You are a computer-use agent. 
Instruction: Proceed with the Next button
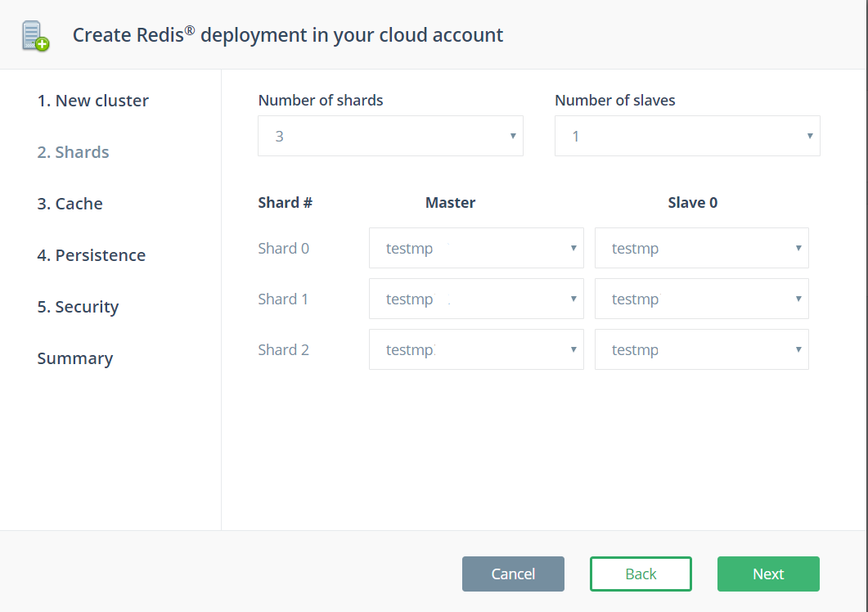[x=768, y=574]
